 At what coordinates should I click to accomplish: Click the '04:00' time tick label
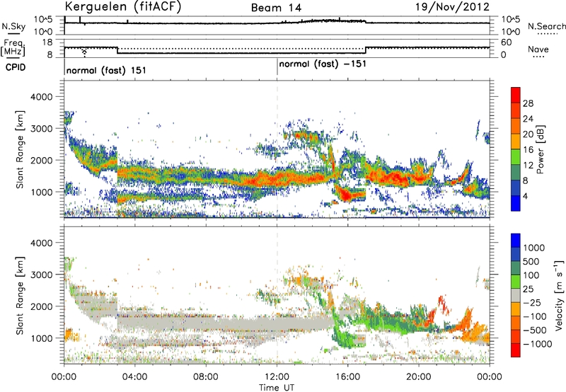click(134, 377)
